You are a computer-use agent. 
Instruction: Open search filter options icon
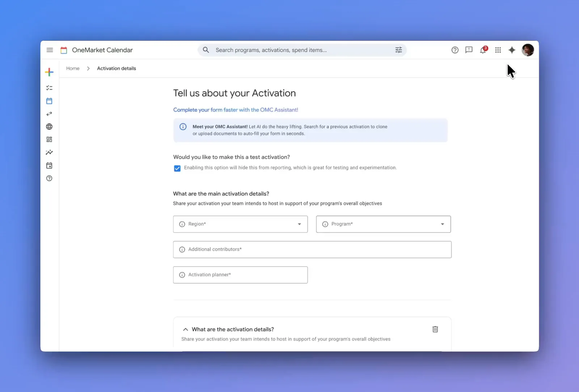pos(398,50)
